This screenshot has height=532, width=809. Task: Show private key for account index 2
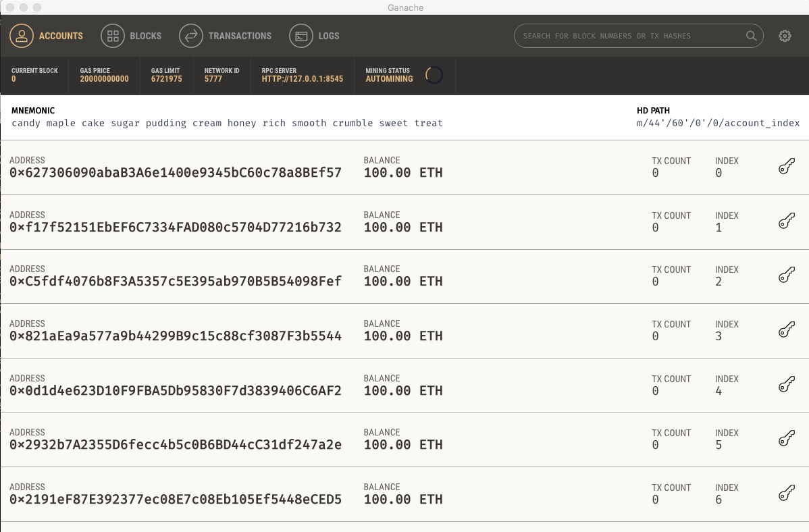click(x=786, y=275)
